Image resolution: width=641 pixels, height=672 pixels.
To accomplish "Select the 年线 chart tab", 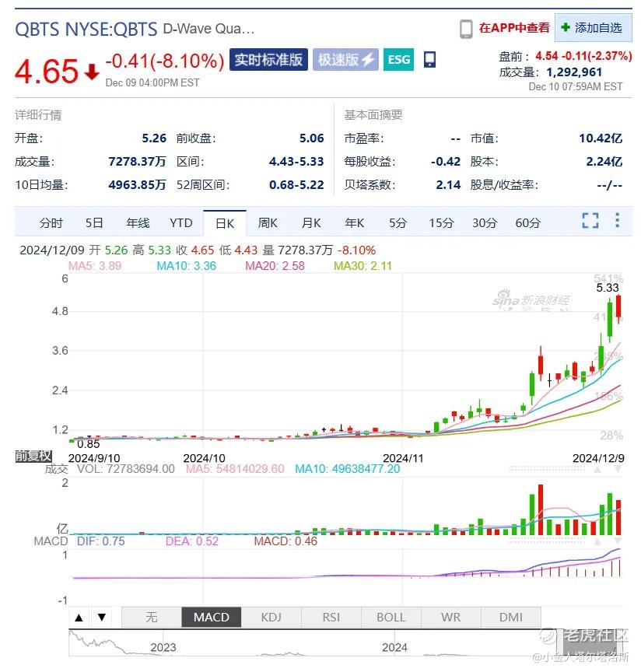I will pyautogui.click(x=138, y=223).
